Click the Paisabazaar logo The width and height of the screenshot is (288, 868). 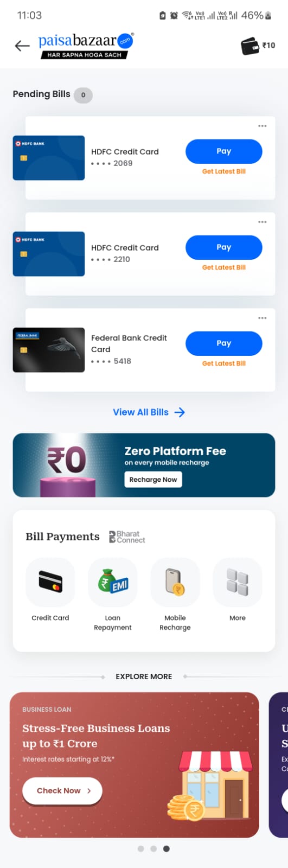pyautogui.click(x=86, y=46)
